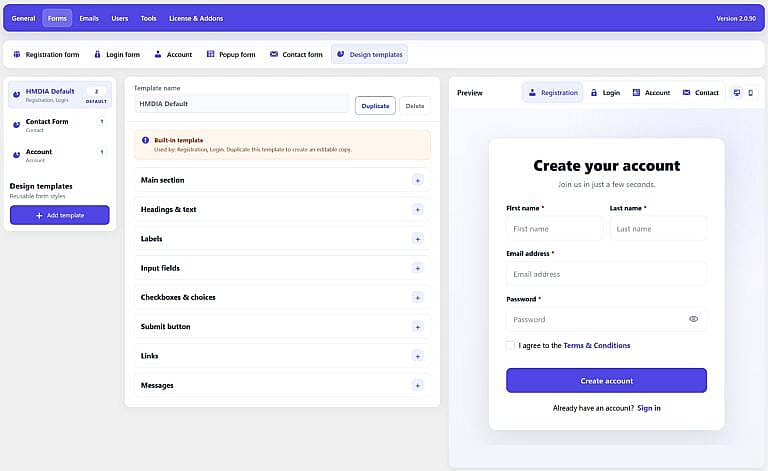Image resolution: width=768 pixels, height=471 pixels.
Task: Open the Forms top menu
Action: point(57,18)
